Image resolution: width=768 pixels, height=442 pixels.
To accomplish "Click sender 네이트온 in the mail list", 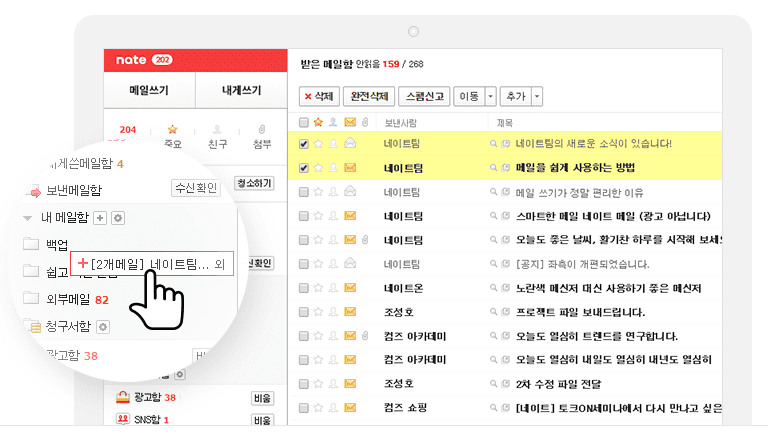I will 403,288.
